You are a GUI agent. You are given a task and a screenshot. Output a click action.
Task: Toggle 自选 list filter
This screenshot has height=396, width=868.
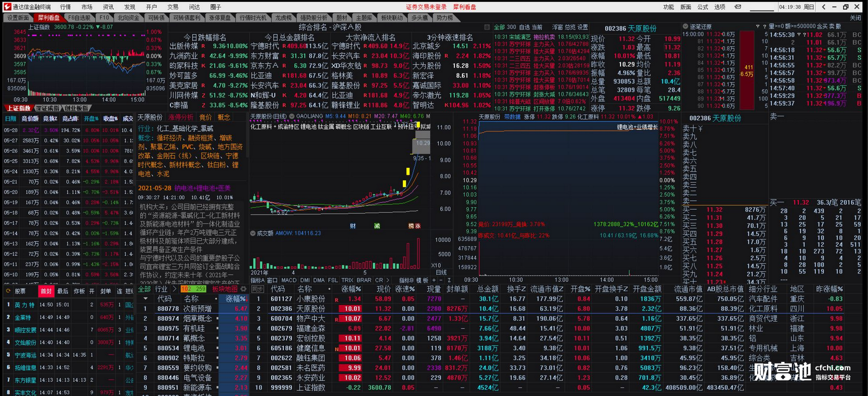[524, 27]
